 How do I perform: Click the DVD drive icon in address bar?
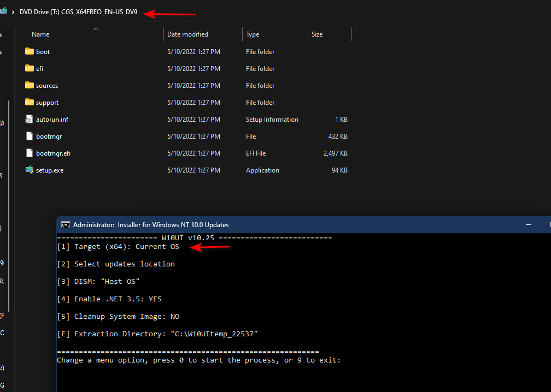click(3, 11)
